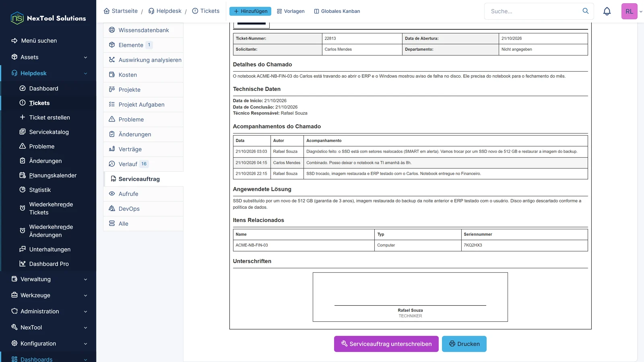The height and width of the screenshot is (362, 644).
Task: Click the Hinzufügen button
Action: 250,11
